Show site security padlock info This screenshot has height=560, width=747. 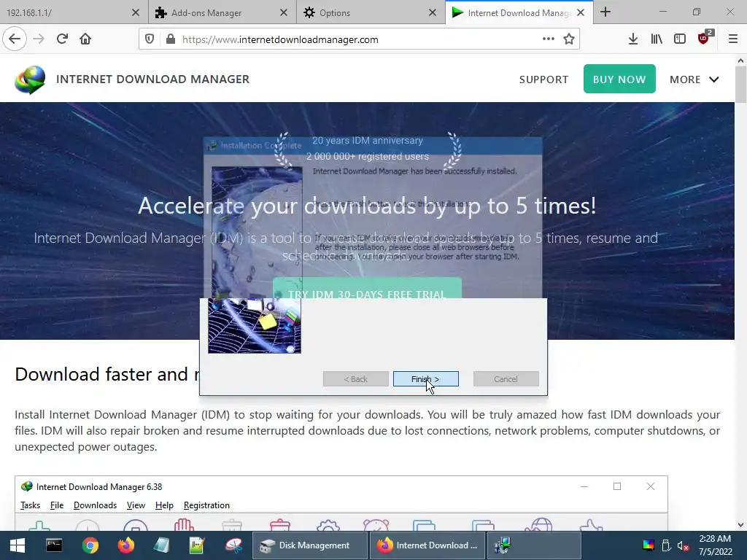point(171,39)
